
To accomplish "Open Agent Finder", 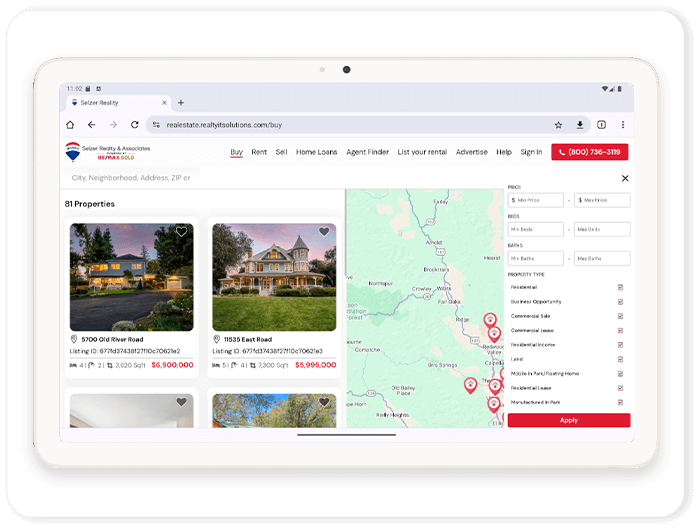I will [x=367, y=152].
